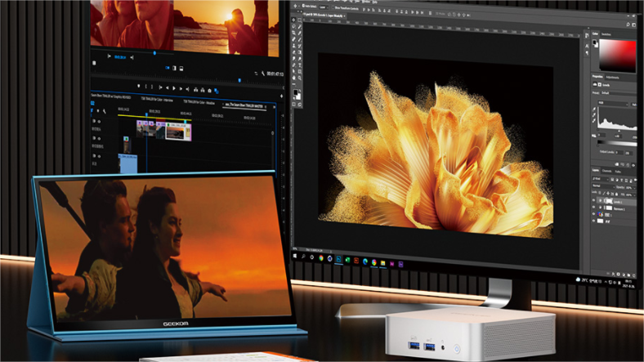The width and height of the screenshot is (644, 362).
Task: Hide the Levels 1 layer
Action: point(593,200)
